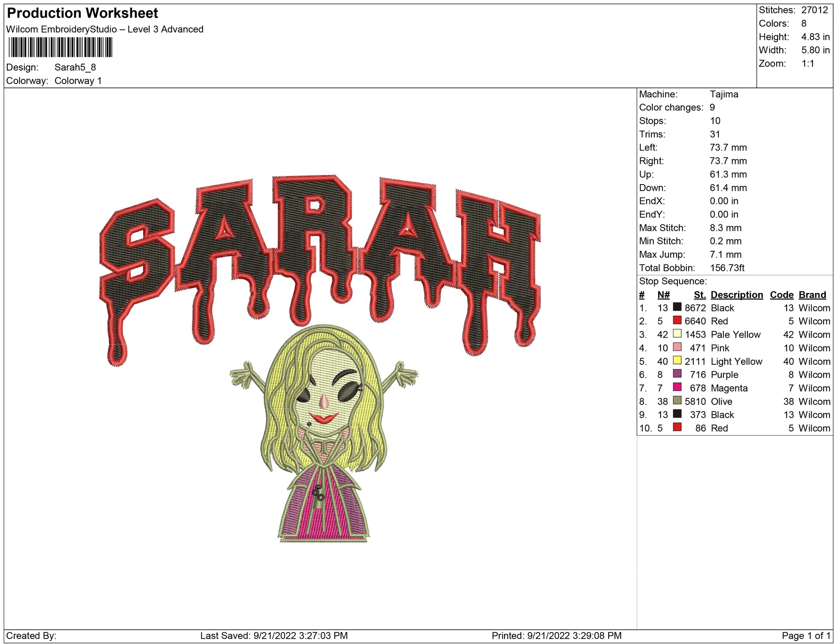Click the Sarah5_8 design name
837x644 pixels.
click(x=75, y=67)
